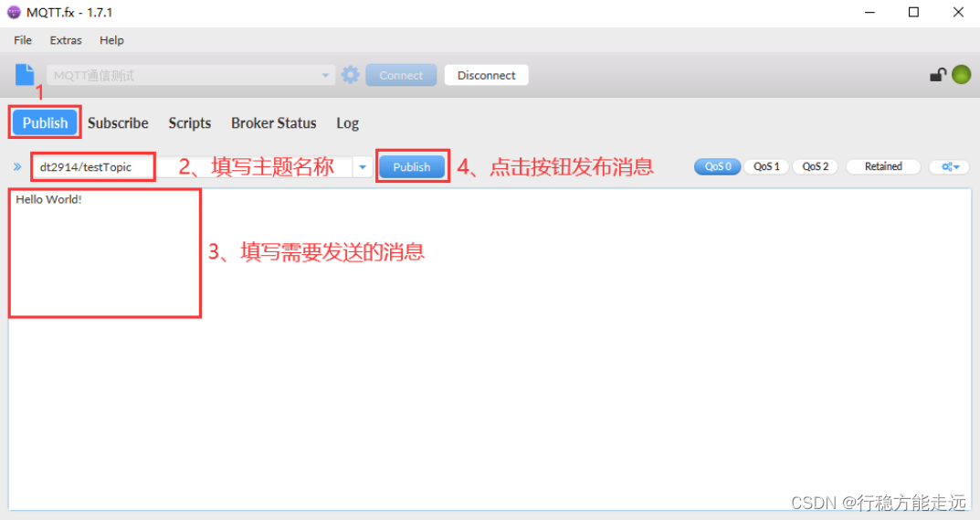The width and height of the screenshot is (980, 520).
Task: Select QoS 2 level
Action: (x=815, y=166)
